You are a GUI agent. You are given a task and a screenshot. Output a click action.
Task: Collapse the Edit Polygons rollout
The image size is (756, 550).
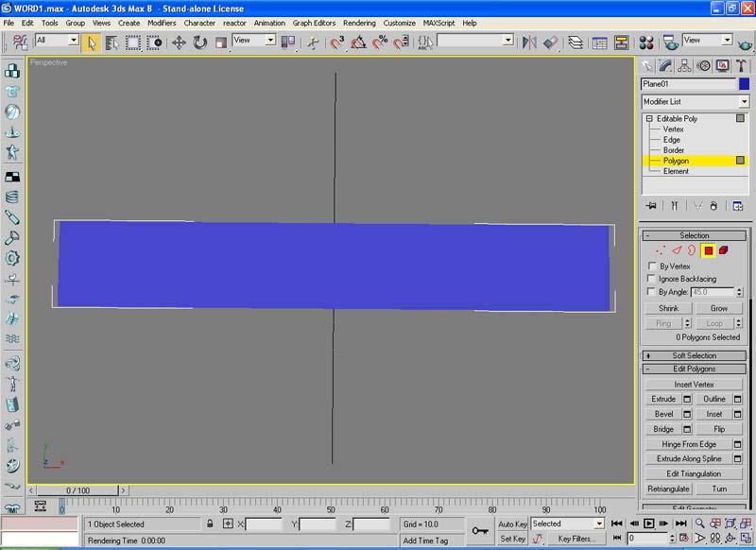(694, 369)
